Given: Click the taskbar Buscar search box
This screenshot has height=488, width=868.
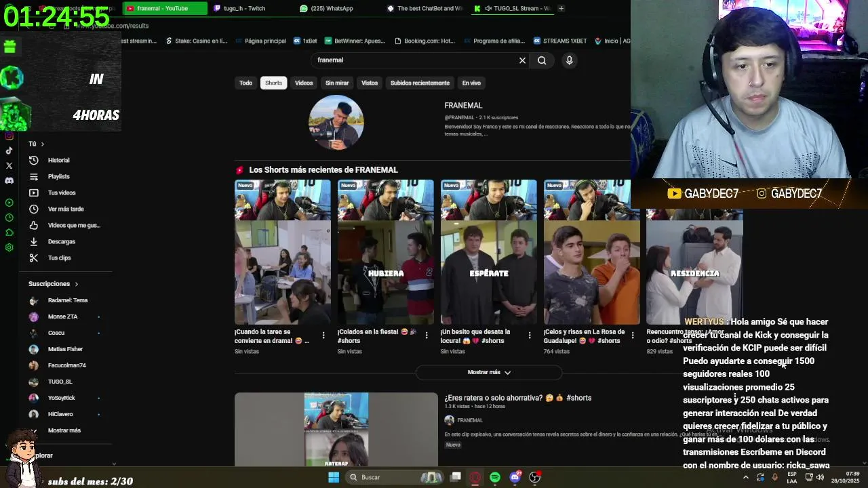Looking at the screenshot, I should tap(396, 477).
